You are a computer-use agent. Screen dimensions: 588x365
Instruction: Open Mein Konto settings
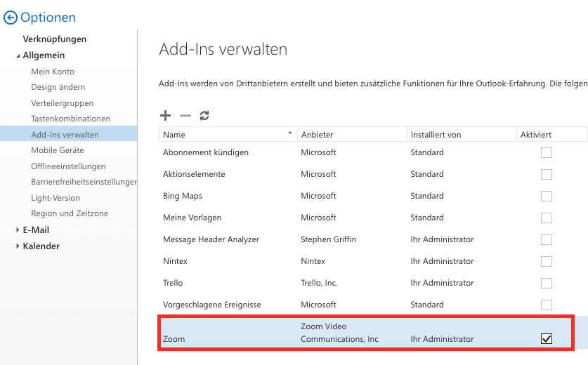click(x=53, y=72)
